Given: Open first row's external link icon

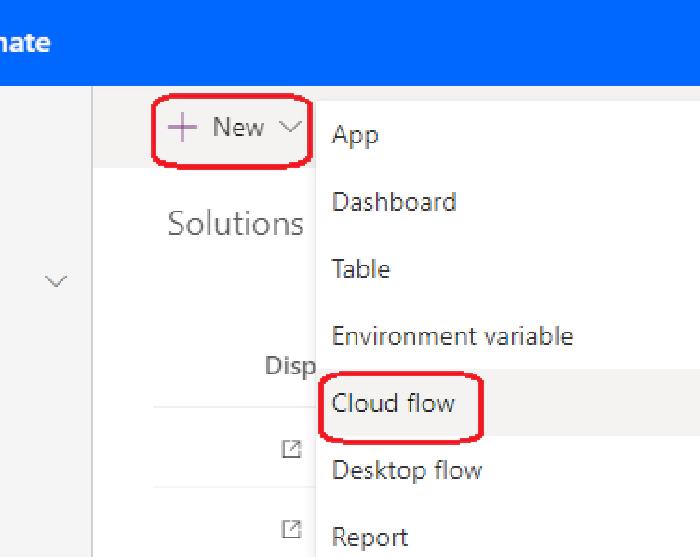Looking at the screenshot, I should tap(292, 449).
